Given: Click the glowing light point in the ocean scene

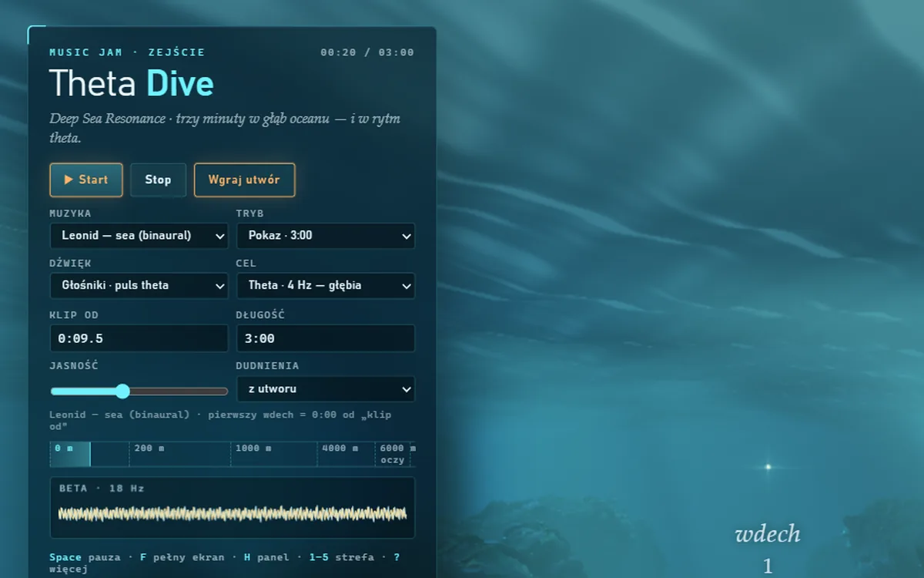Looking at the screenshot, I should [x=768, y=466].
